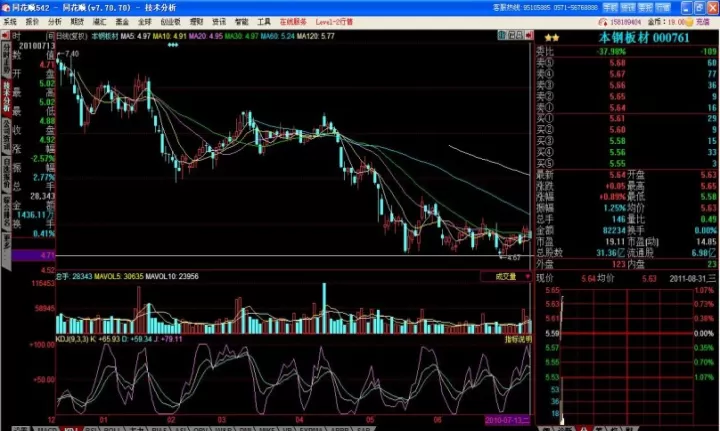Minimize the 同花顺 window
The image size is (720, 431).
[x=686, y=8]
